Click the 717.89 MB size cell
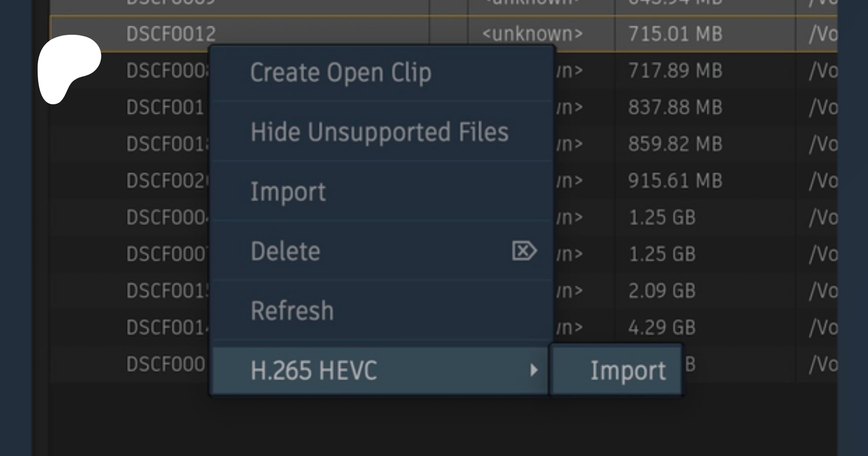Viewport: 868px width, 456px height. [675, 71]
